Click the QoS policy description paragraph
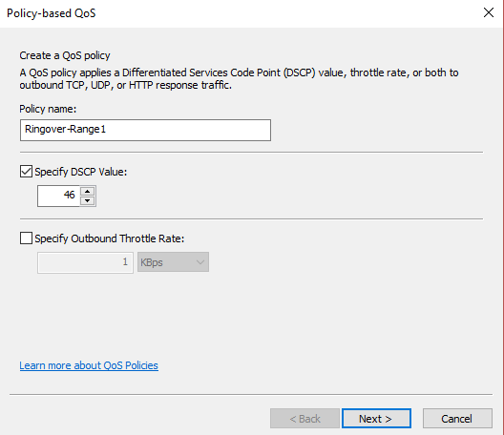The width and height of the screenshot is (504, 435). pyautogui.click(x=239, y=79)
